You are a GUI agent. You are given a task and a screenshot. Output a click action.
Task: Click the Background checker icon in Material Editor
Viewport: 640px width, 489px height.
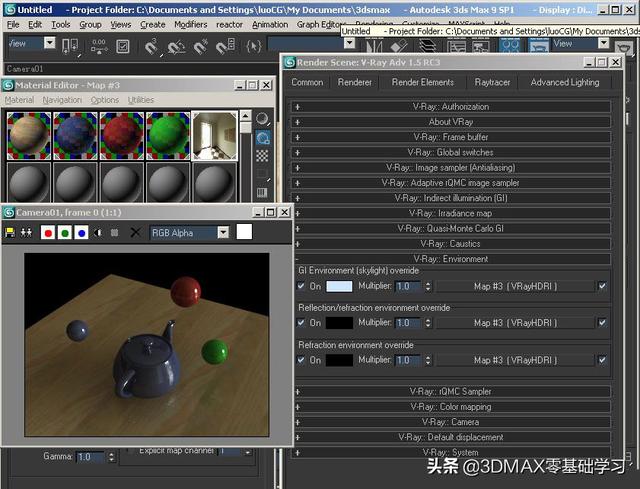pos(262,156)
